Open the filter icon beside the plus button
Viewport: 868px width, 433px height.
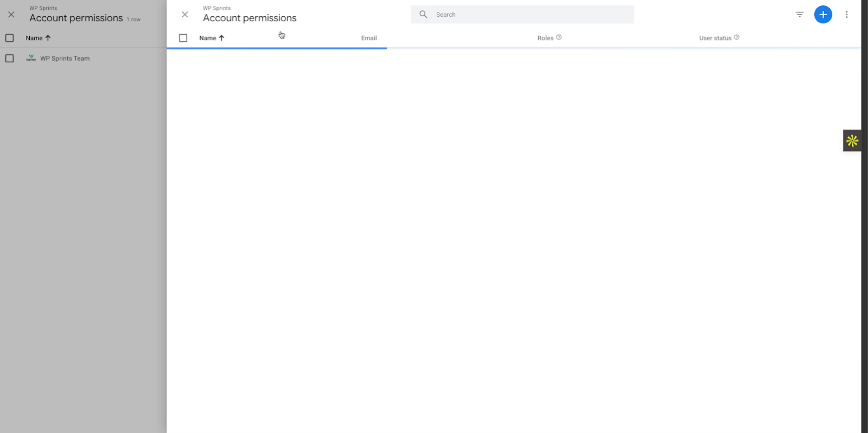pyautogui.click(x=799, y=15)
